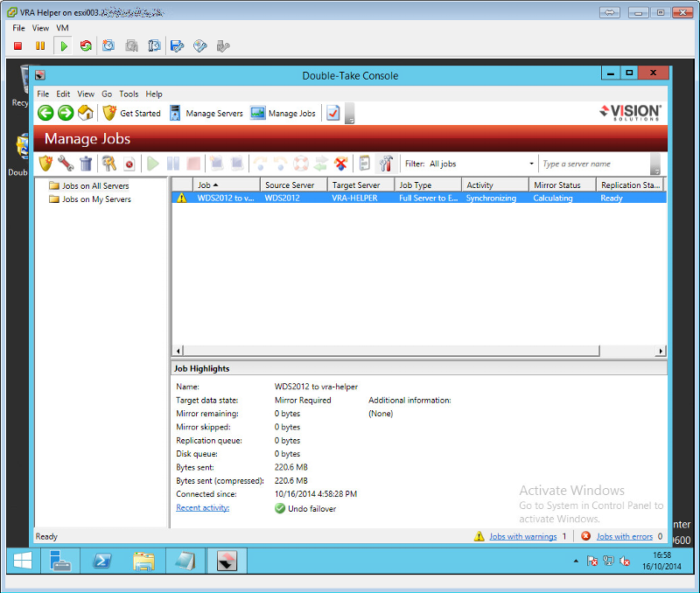Sort by the Source Server column header

click(294, 185)
